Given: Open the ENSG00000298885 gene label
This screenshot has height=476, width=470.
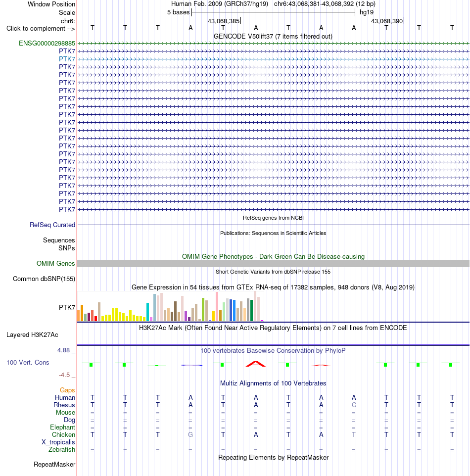Looking at the screenshot, I should click(47, 44).
